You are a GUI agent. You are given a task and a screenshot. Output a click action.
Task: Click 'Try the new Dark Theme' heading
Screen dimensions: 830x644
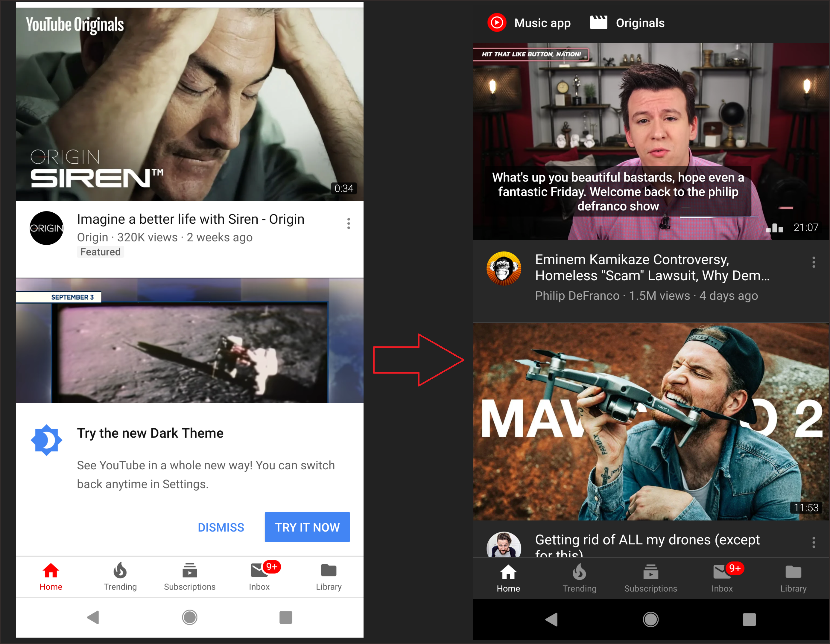click(150, 433)
